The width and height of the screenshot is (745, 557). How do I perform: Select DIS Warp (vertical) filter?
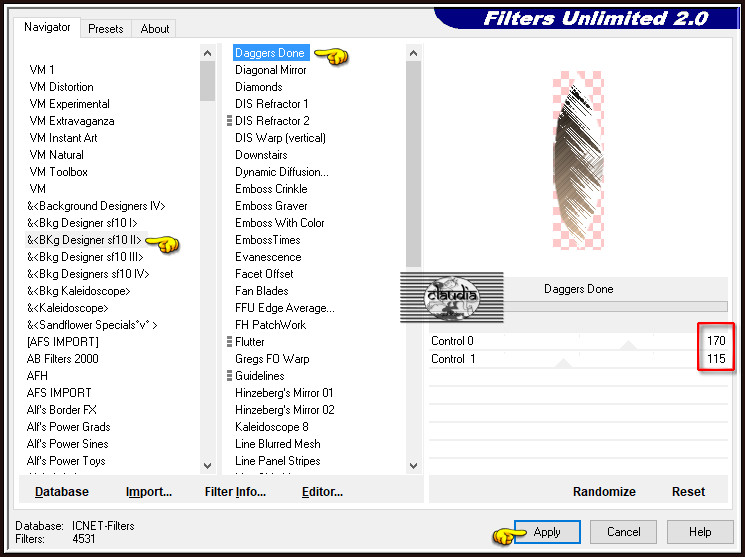tap(280, 138)
